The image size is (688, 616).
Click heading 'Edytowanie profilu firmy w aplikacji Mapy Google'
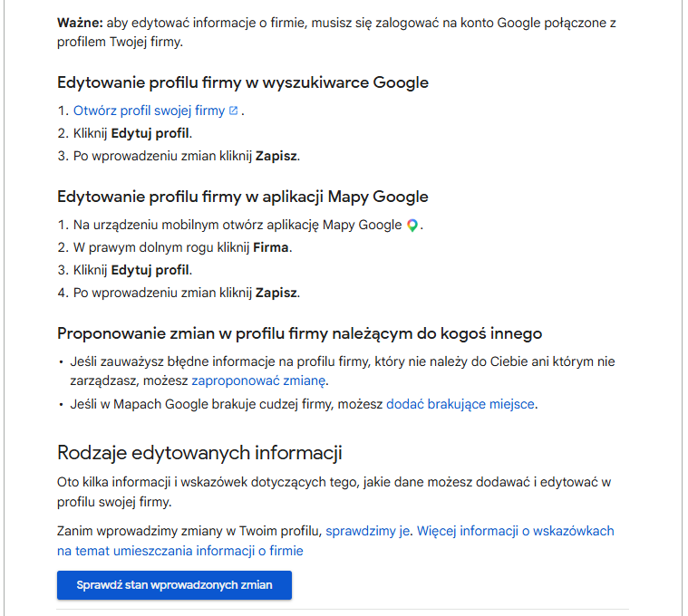243,197
